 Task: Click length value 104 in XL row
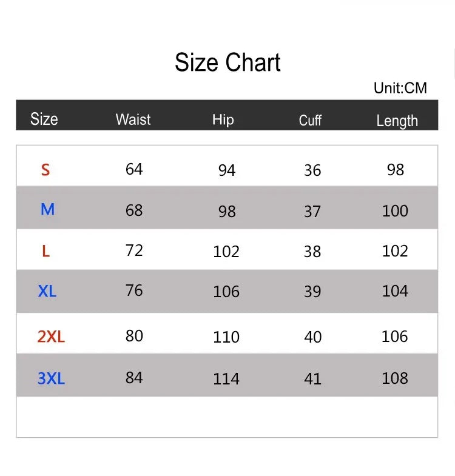395,291
